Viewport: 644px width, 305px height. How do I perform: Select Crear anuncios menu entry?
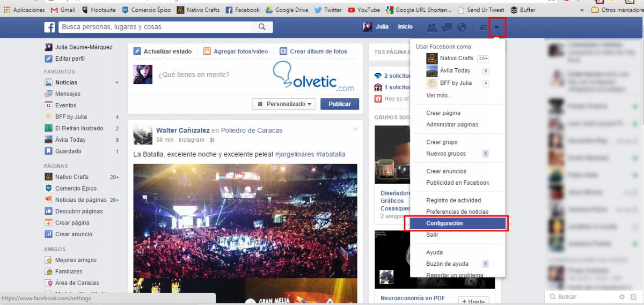[446, 171]
